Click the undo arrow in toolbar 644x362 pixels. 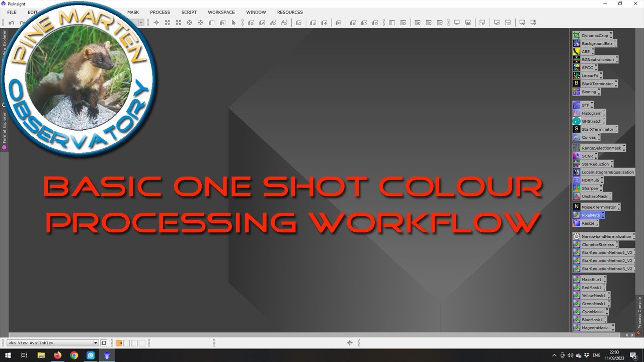12,23
